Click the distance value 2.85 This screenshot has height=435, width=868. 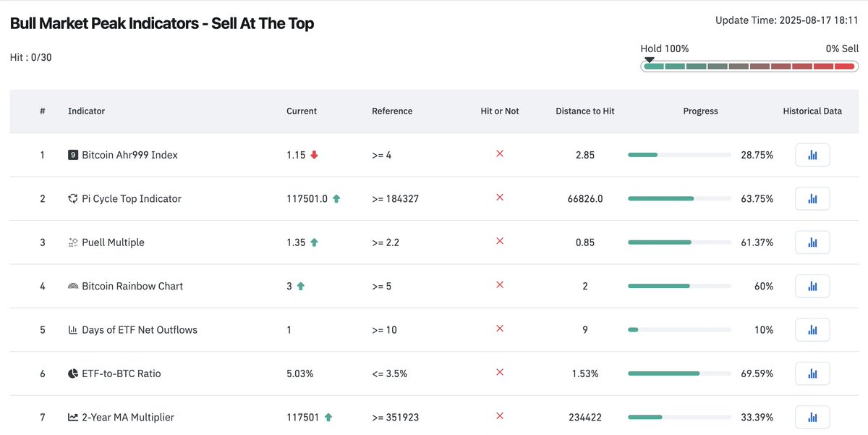[x=585, y=155]
